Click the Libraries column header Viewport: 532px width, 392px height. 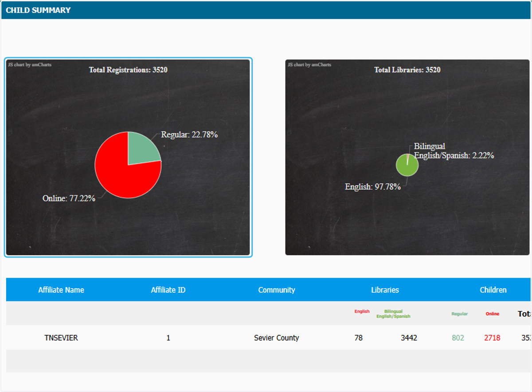[x=385, y=290]
